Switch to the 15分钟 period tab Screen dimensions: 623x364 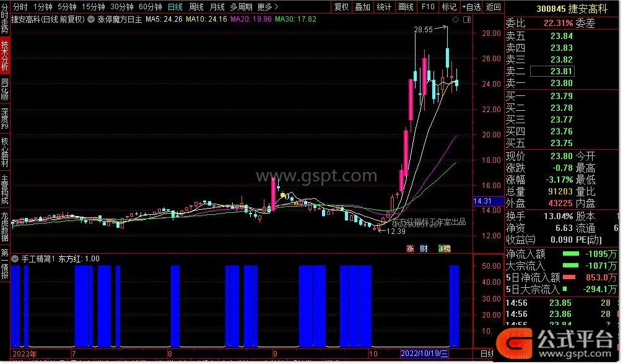click(94, 7)
